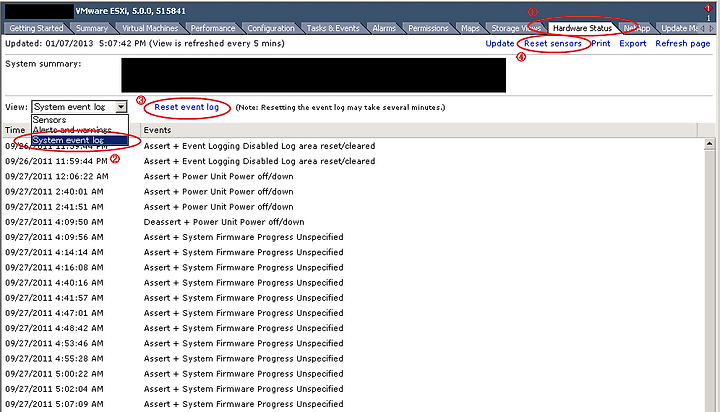Viewport: 720px width, 412px height.
Task: Open the Getting Started tab
Action: click(x=36, y=28)
